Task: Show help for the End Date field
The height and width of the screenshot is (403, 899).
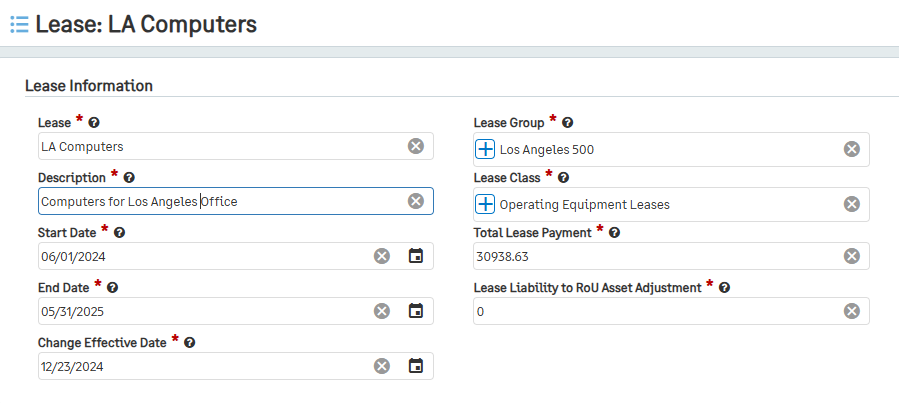Action: (x=112, y=288)
